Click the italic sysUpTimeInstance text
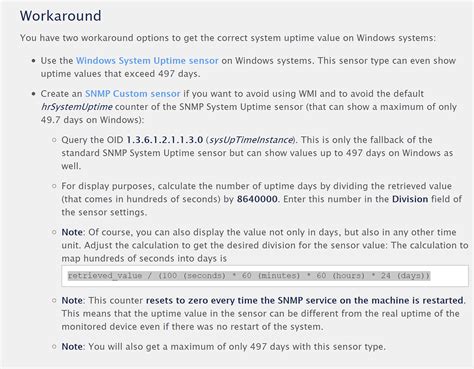 (x=250, y=140)
